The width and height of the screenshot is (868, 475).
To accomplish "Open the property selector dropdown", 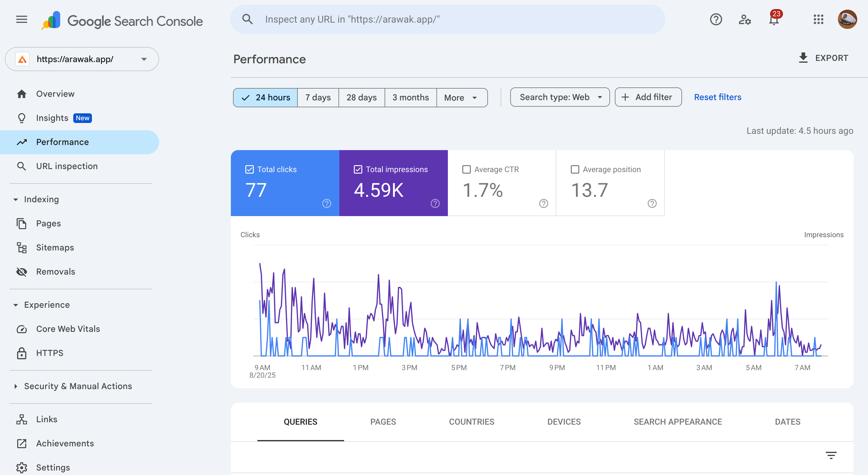I will pyautogui.click(x=82, y=59).
